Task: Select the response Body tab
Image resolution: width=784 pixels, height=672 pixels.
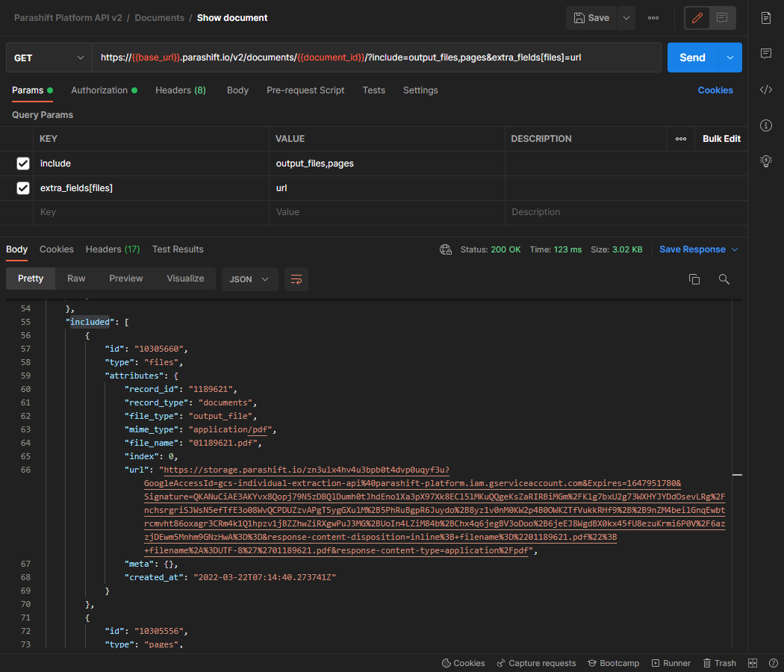Action: click(x=16, y=249)
